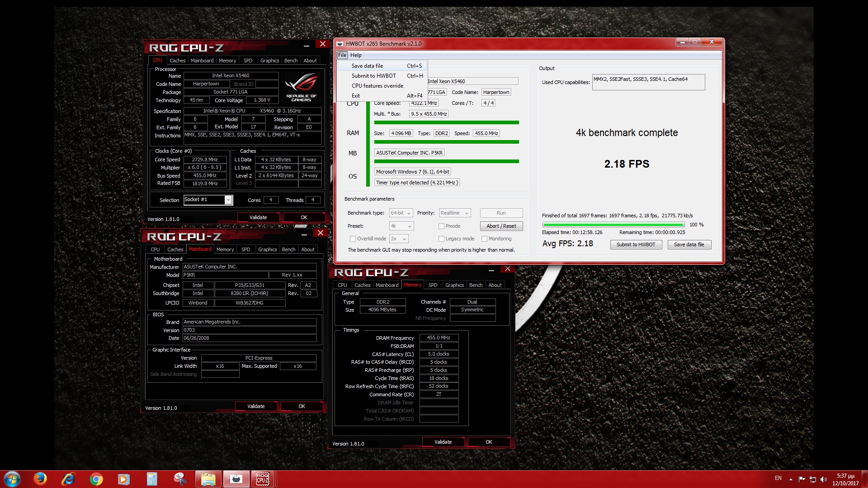Choose CPU features override menu entry
Viewport: 868px width, 488px height.
coord(382,86)
